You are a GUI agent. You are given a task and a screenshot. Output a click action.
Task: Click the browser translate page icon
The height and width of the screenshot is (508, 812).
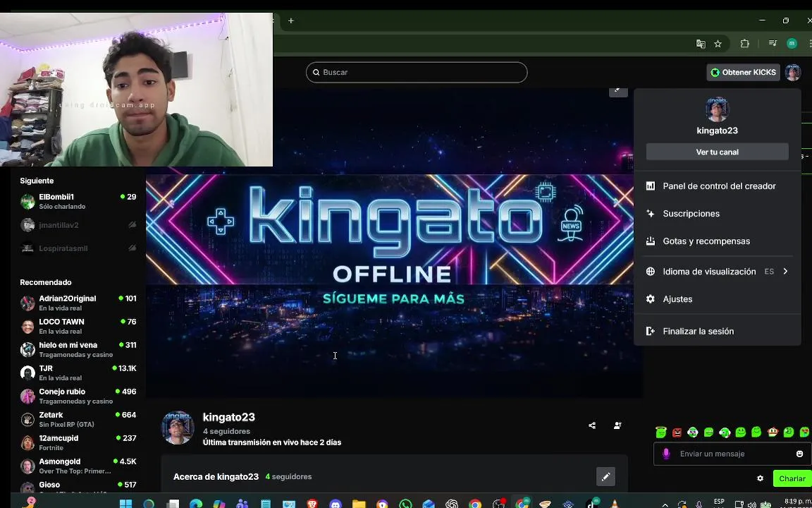coord(701,44)
